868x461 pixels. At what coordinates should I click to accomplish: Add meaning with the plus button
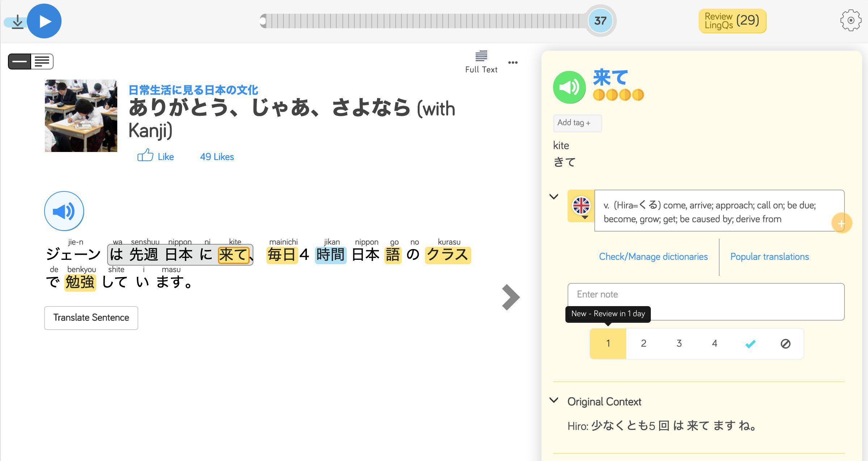tap(841, 224)
